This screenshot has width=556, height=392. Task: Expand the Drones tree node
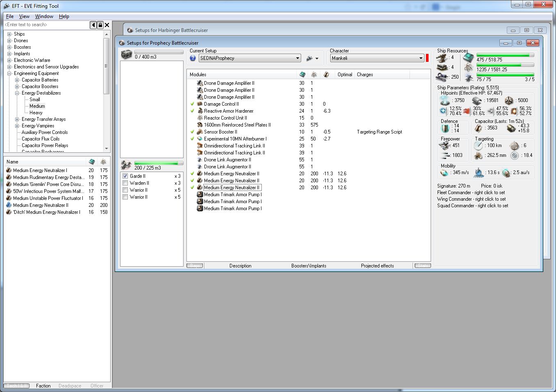click(9, 41)
